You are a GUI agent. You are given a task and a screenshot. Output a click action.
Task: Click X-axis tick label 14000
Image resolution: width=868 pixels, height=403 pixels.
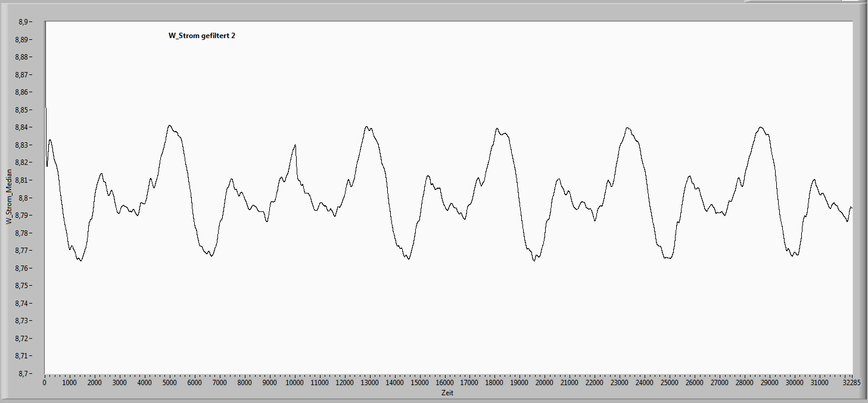coord(395,383)
